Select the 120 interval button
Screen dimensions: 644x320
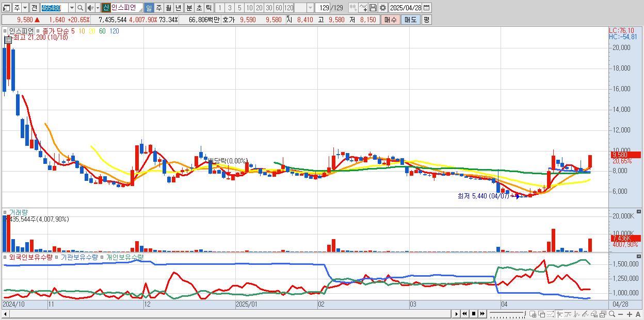288,8
